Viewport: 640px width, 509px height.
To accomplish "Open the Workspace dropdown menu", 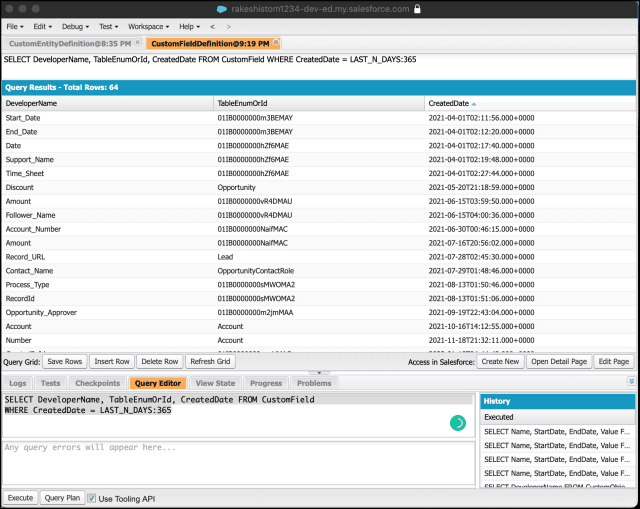I will 149,26.
